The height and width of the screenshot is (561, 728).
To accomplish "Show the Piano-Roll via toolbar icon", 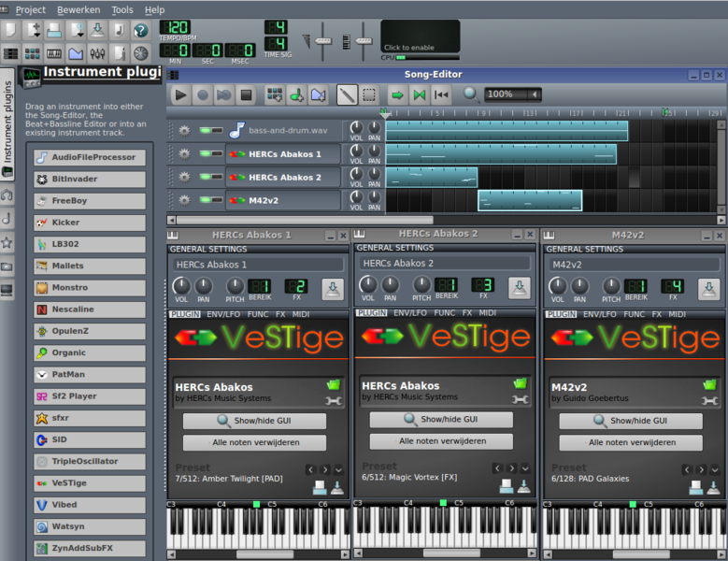I will click(54, 53).
